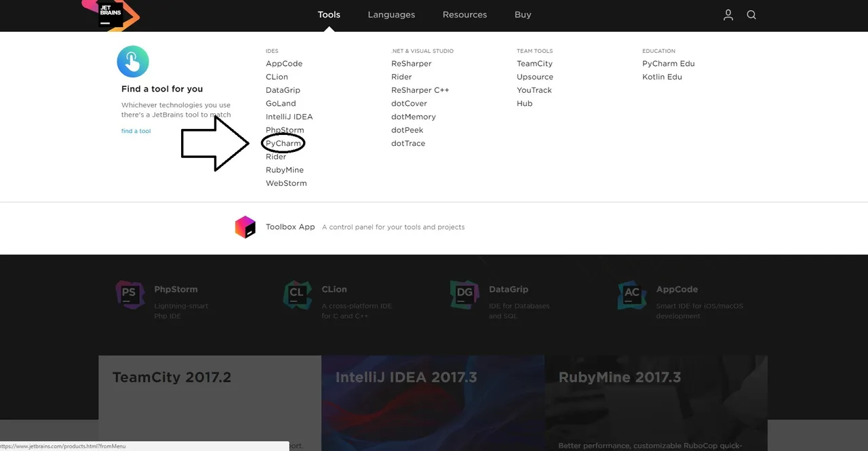This screenshot has height=451, width=868.
Task: Click the 'Find a tool for you' heading
Action: (x=162, y=89)
